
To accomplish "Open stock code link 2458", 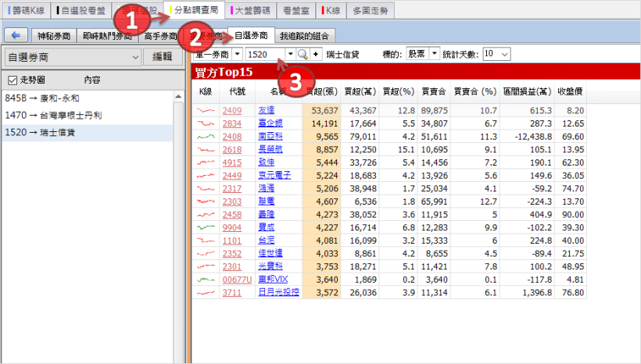I will coord(232,215).
